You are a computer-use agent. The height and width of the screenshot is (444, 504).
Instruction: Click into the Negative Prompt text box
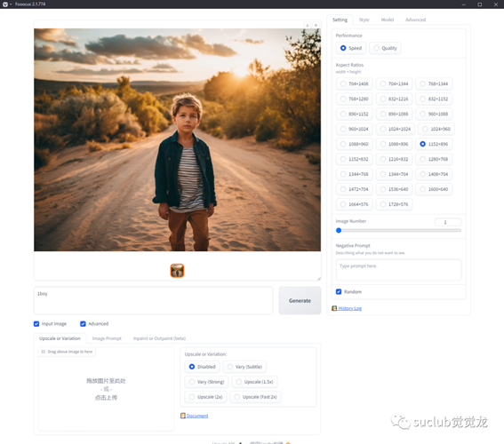click(398, 270)
